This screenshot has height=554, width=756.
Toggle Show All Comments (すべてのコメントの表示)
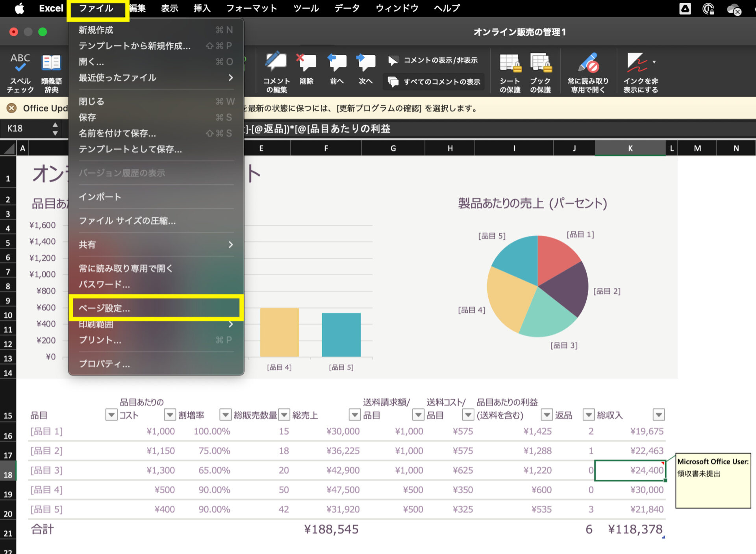point(434,82)
